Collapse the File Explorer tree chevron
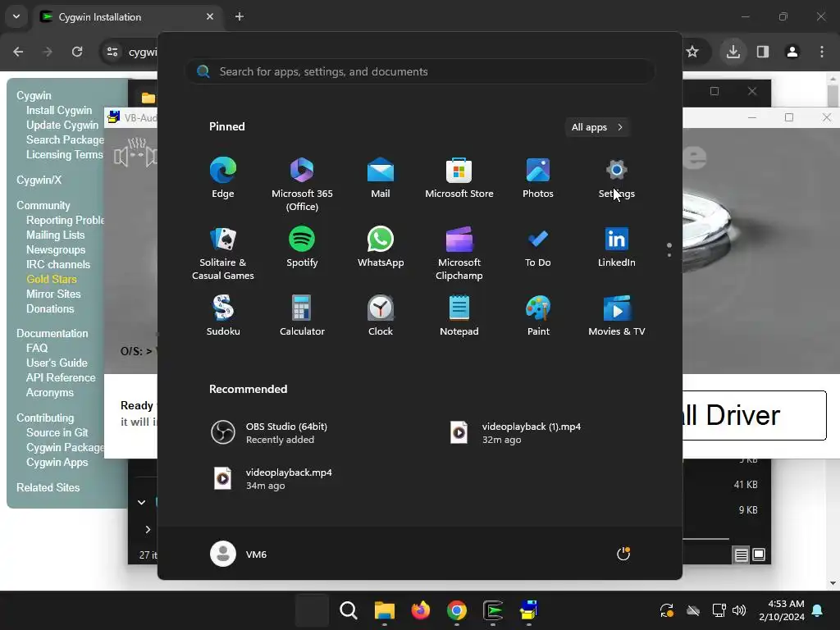840x630 pixels. (141, 502)
